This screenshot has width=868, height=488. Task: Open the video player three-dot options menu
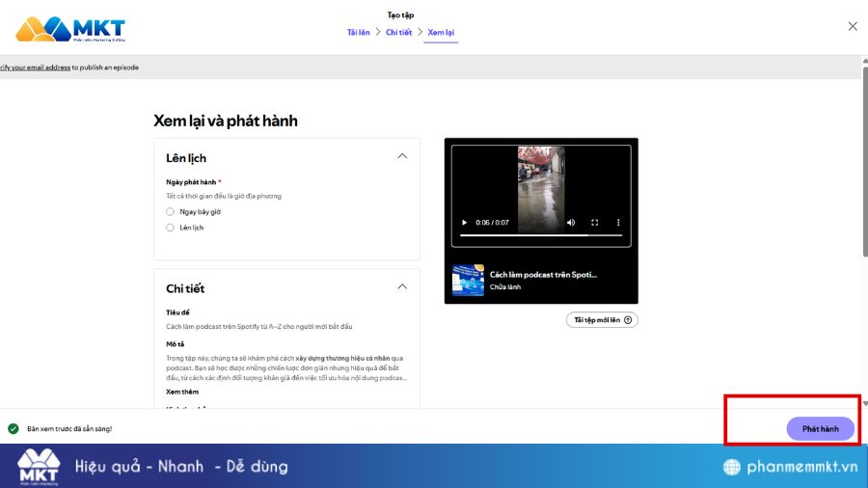(x=618, y=223)
